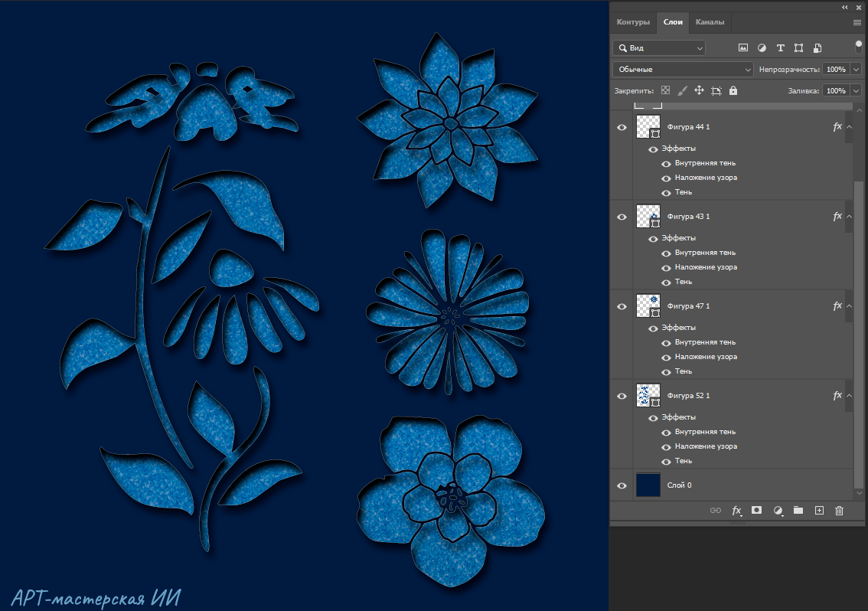Toggle Тень effect on Фигура 52 1
The width and height of the screenshot is (868, 611).
pyautogui.click(x=666, y=462)
